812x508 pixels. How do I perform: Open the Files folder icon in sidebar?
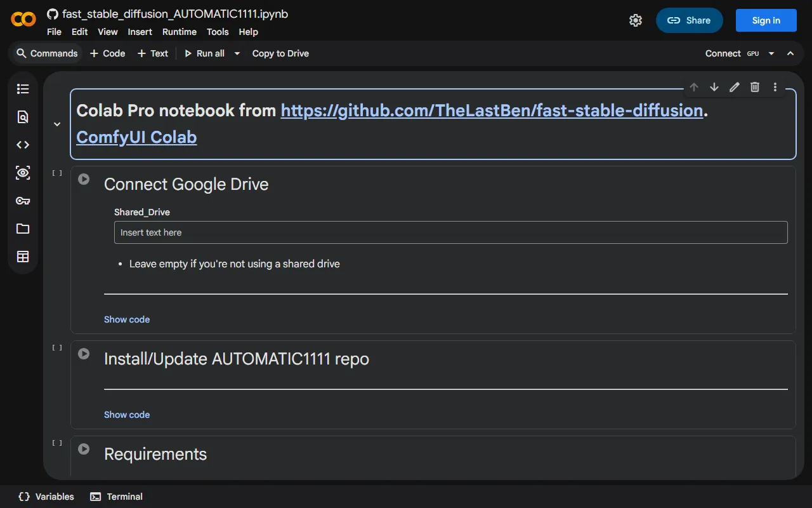[23, 229]
